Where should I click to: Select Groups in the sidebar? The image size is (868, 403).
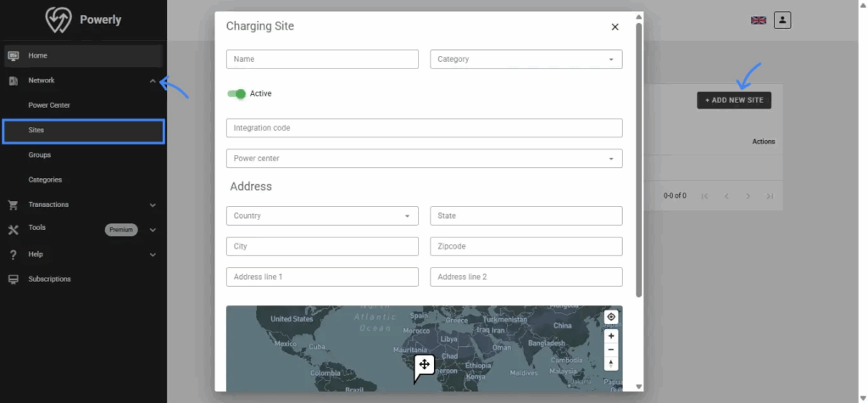pos(40,155)
